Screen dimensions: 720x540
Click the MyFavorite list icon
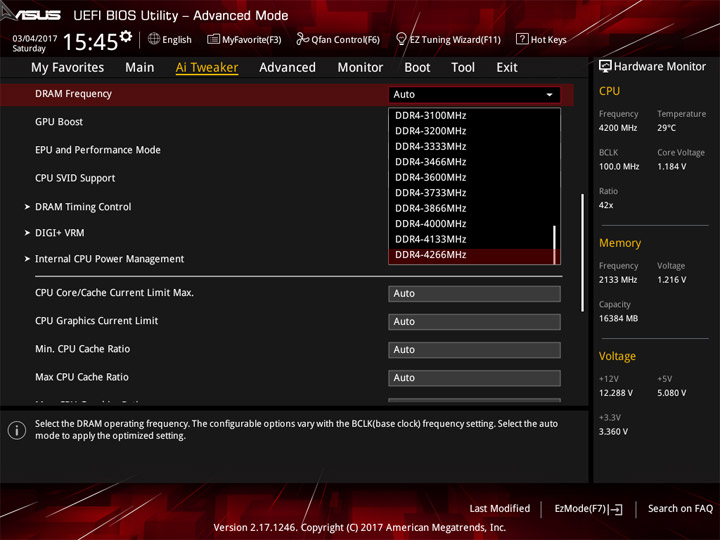(213, 39)
